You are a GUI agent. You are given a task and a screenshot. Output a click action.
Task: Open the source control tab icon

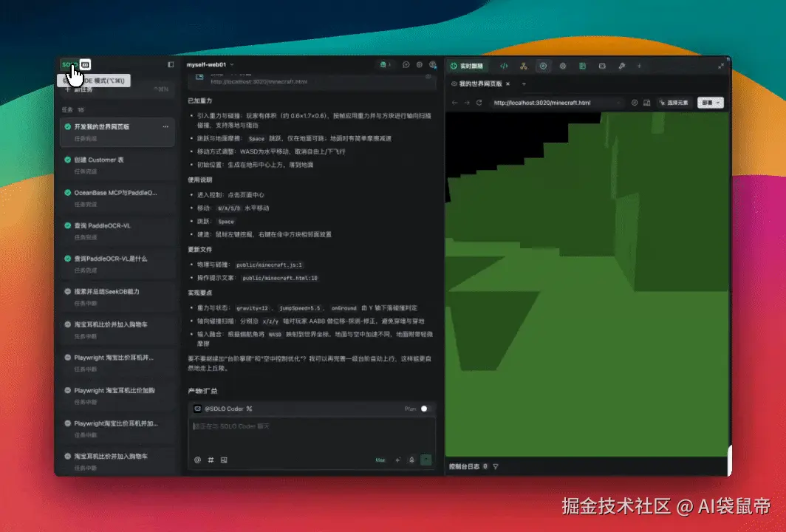(523, 66)
